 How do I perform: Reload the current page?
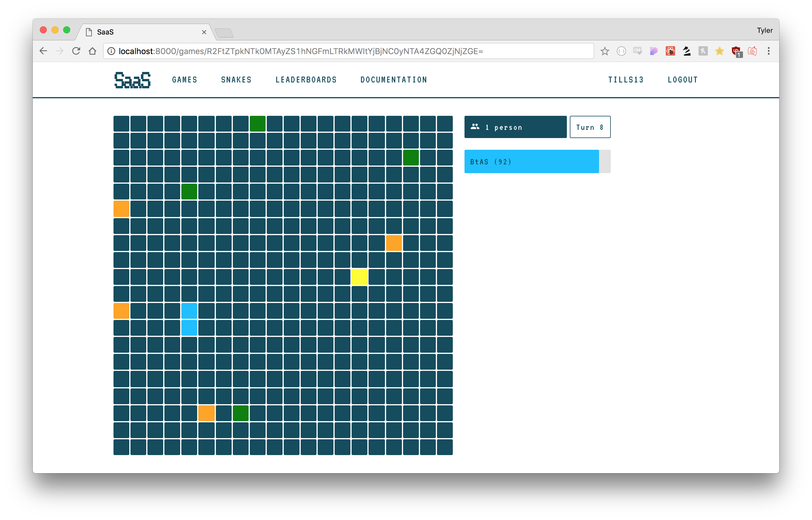click(x=76, y=51)
